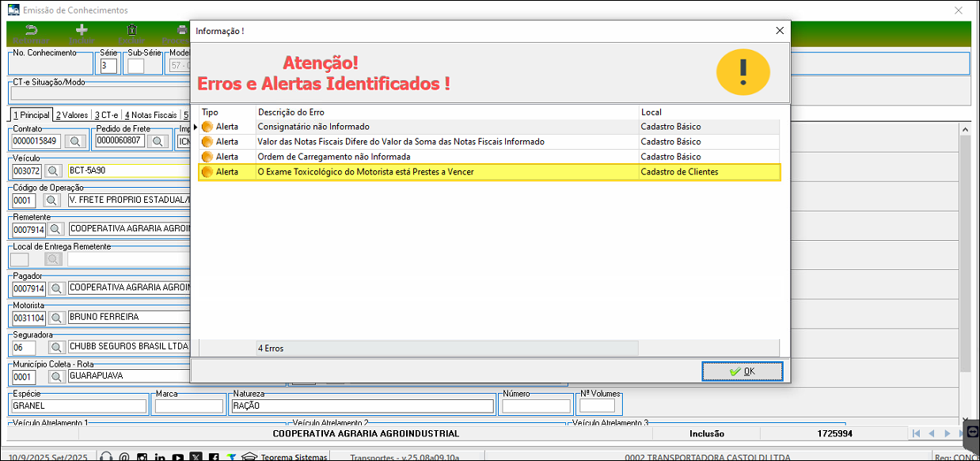Open the Pagador lookup magnifier
This screenshot has height=461, width=980.
[55, 288]
